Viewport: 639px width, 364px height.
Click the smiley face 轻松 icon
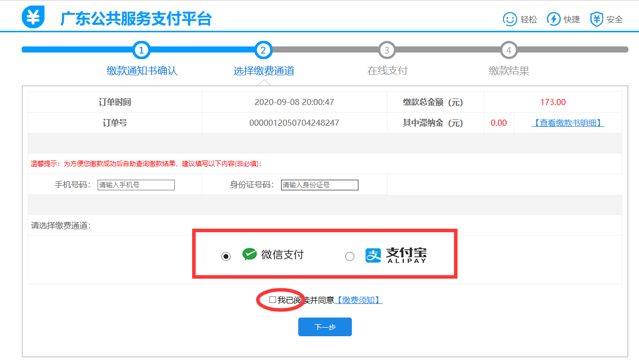click(x=510, y=20)
